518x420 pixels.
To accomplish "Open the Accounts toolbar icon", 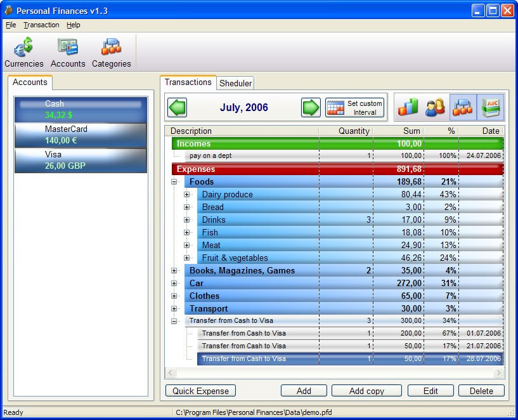I will point(68,52).
